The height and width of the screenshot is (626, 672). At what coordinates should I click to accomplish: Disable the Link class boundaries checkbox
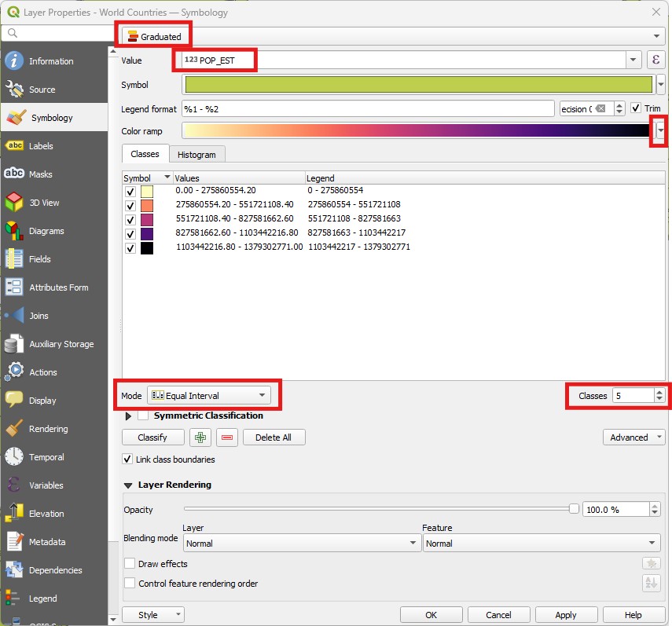pyautogui.click(x=128, y=459)
